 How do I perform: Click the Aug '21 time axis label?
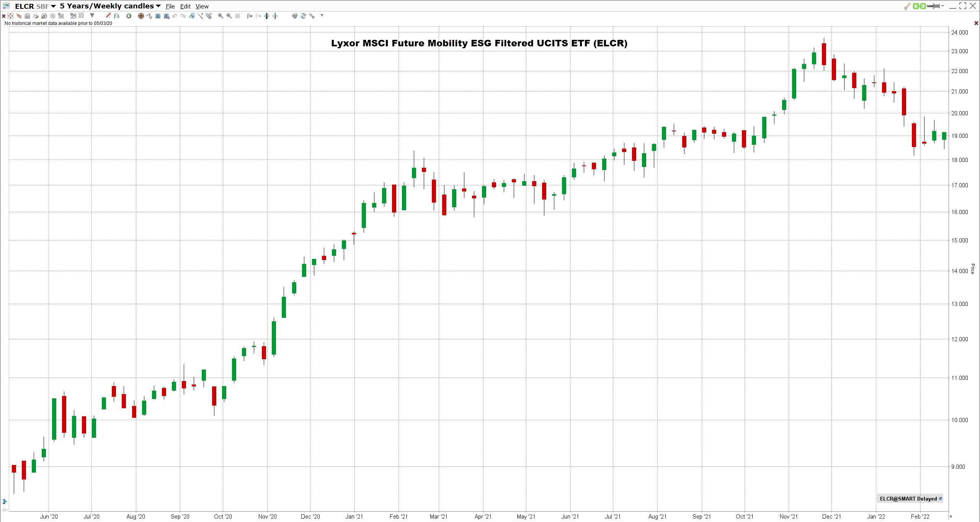(x=657, y=517)
